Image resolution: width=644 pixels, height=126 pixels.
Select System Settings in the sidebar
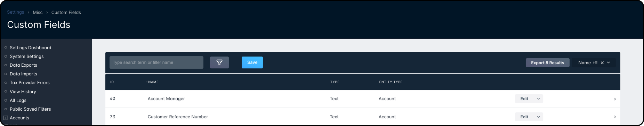click(27, 57)
